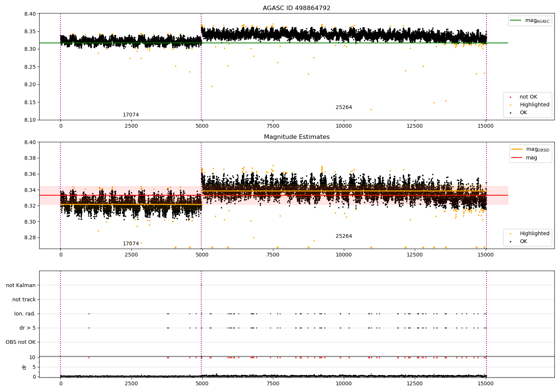Screen dimensions: 560x392
Task: Click the 7500 x-tick under the top plot
Action: [273, 126]
